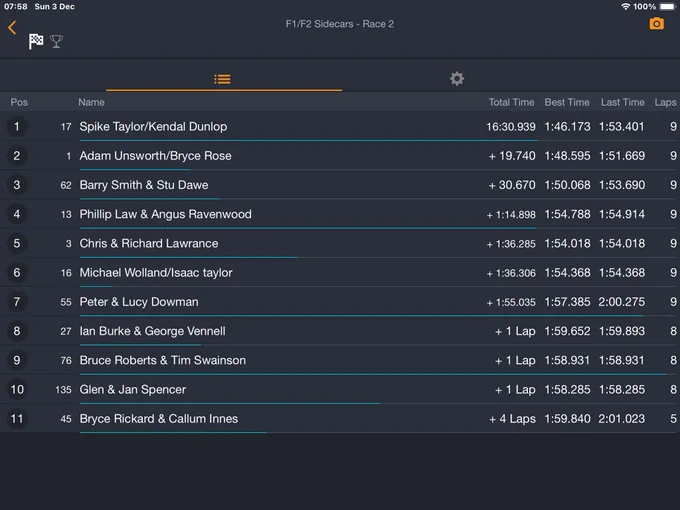Tap the 07:58 clock in status bar

16,7
